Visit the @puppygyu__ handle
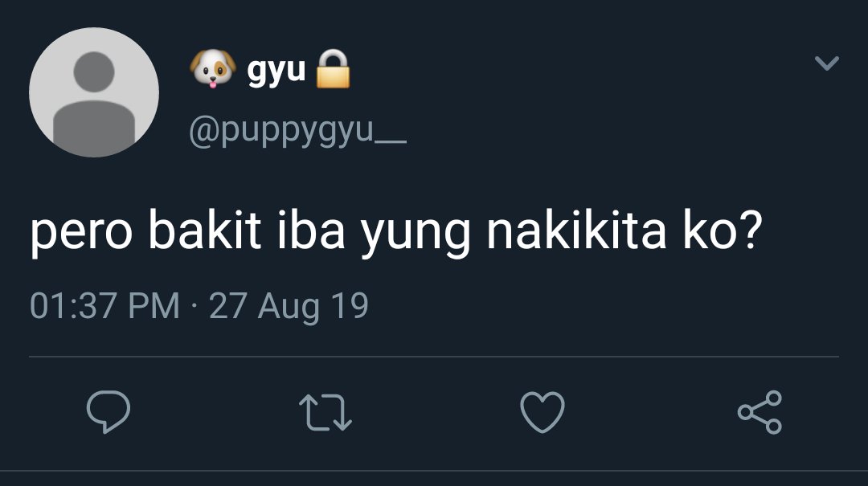Image resolution: width=868 pixels, height=486 pixels. coord(298,131)
